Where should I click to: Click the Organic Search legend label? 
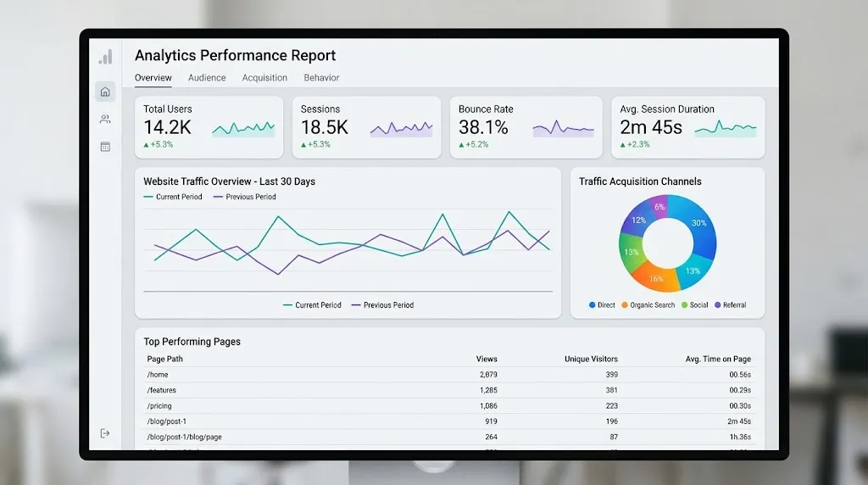click(x=652, y=305)
